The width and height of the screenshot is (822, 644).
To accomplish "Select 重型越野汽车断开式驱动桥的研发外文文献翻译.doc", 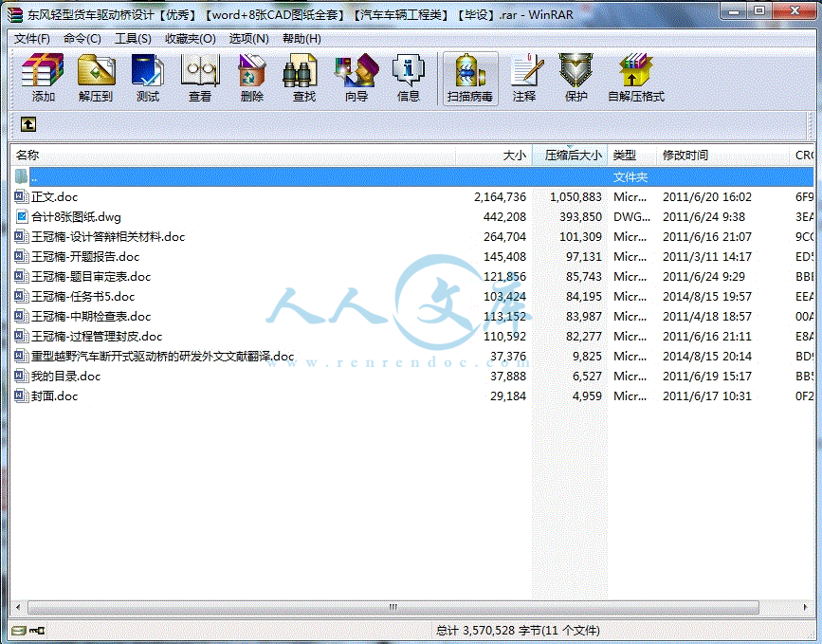I will (162, 356).
